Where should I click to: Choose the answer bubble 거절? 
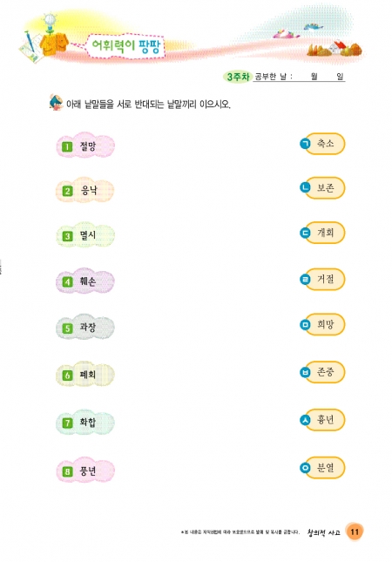point(325,279)
